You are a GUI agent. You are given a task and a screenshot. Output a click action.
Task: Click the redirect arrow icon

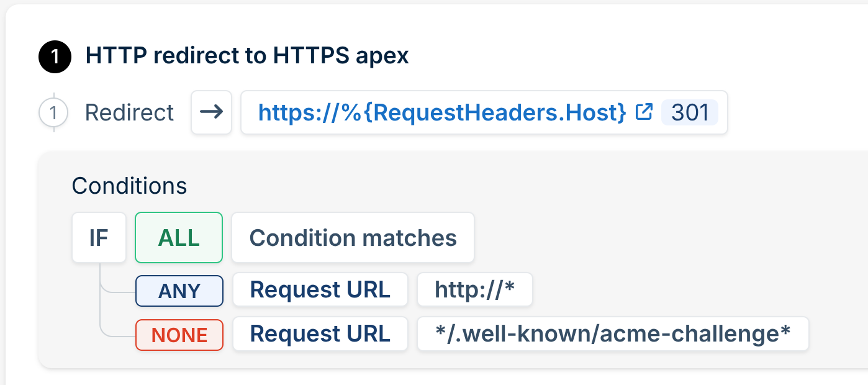pyautogui.click(x=211, y=112)
